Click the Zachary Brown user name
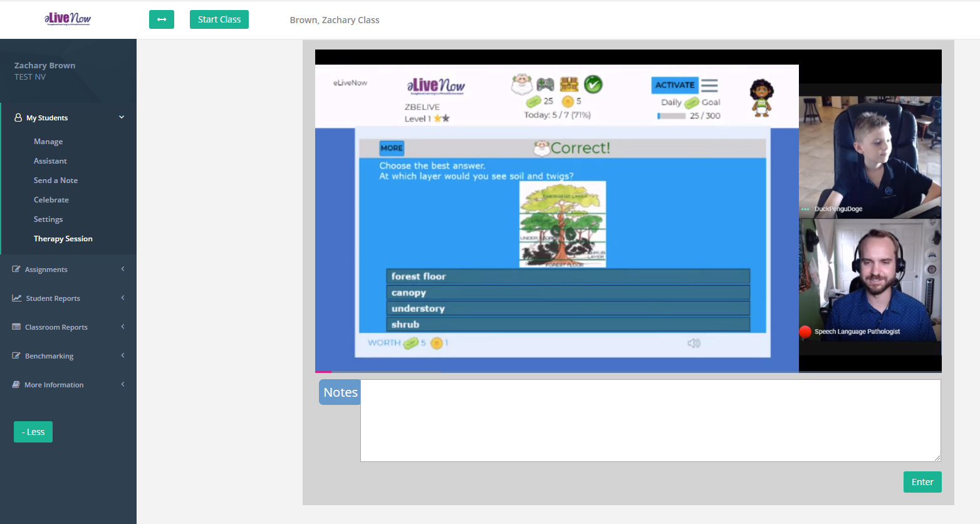Image resolution: width=980 pixels, height=524 pixels. pos(44,65)
